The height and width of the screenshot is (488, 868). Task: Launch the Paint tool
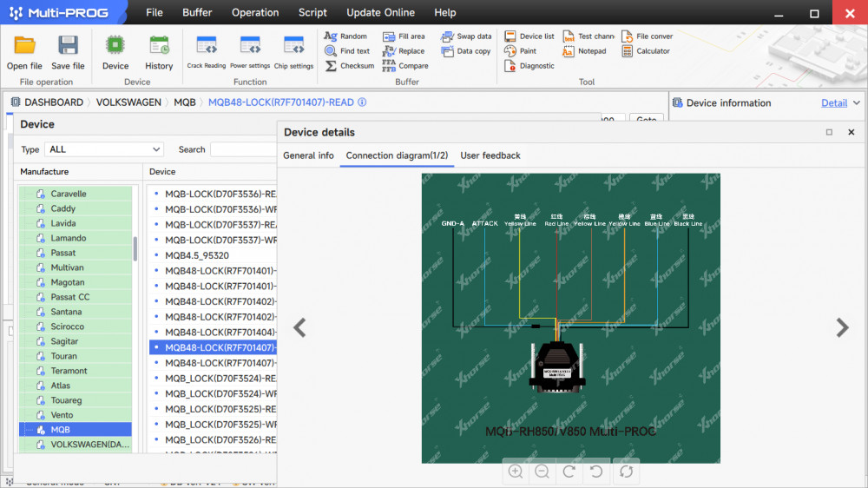(520, 51)
